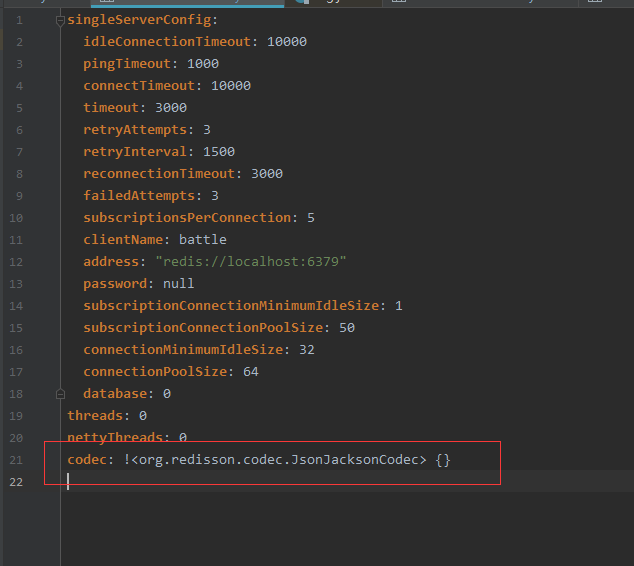The width and height of the screenshot is (634, 566).
Task: Click the null value after password
Action: click(179, 284)
